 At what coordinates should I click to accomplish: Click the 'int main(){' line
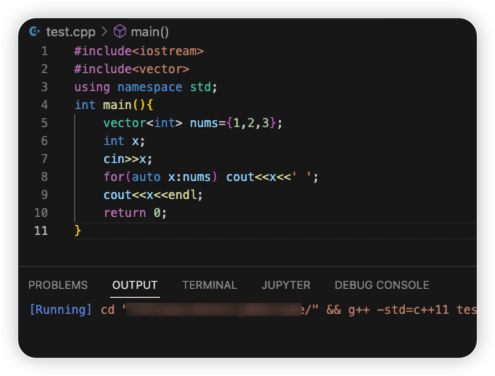114,105
